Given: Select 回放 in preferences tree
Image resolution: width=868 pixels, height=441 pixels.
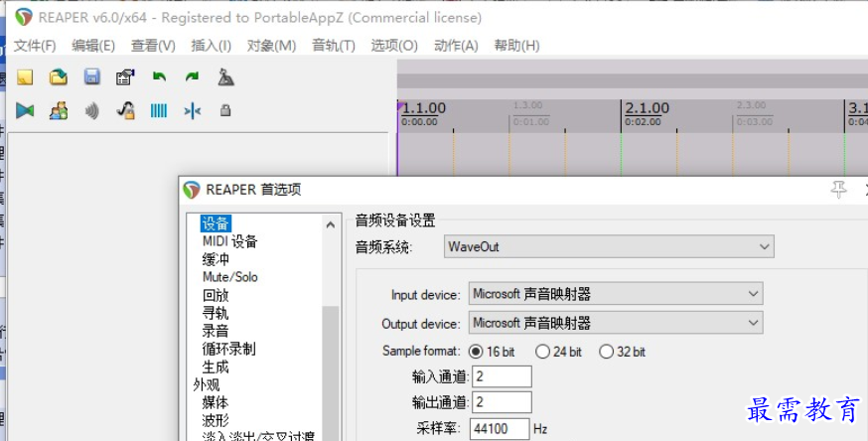Looking at the screenshot, I should tap(216, 295).
